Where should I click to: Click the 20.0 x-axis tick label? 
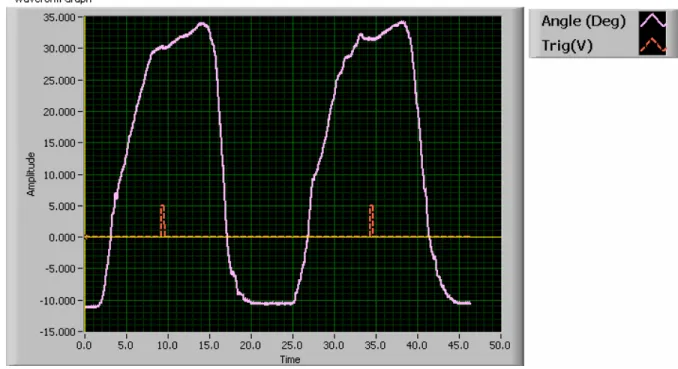pyautogui.click(x=250, y=346)
